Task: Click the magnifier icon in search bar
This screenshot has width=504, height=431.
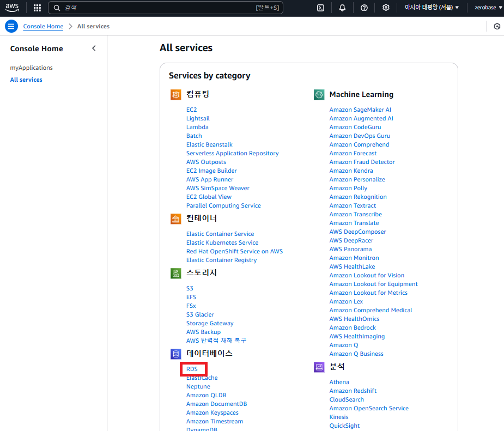Action: point(57,8)
